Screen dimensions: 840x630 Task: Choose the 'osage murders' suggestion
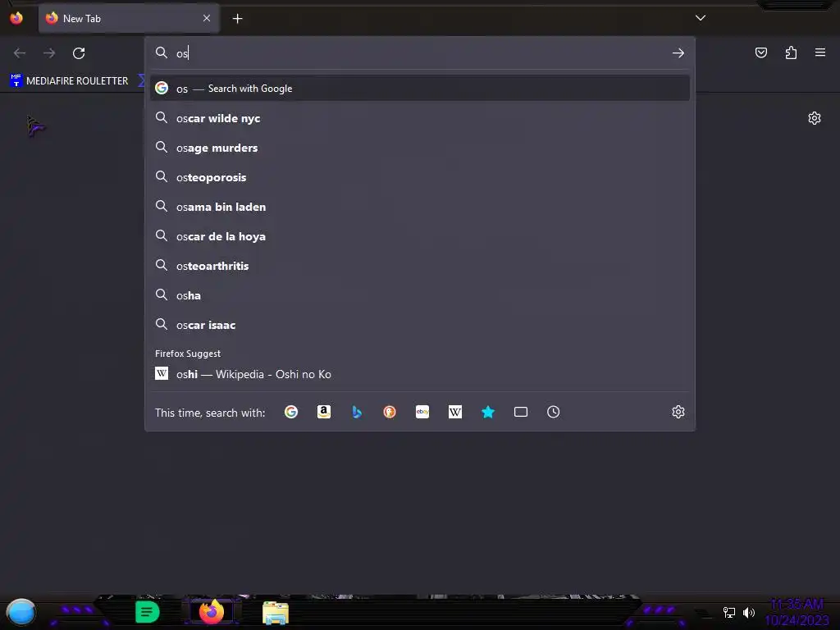pos(420,148)
